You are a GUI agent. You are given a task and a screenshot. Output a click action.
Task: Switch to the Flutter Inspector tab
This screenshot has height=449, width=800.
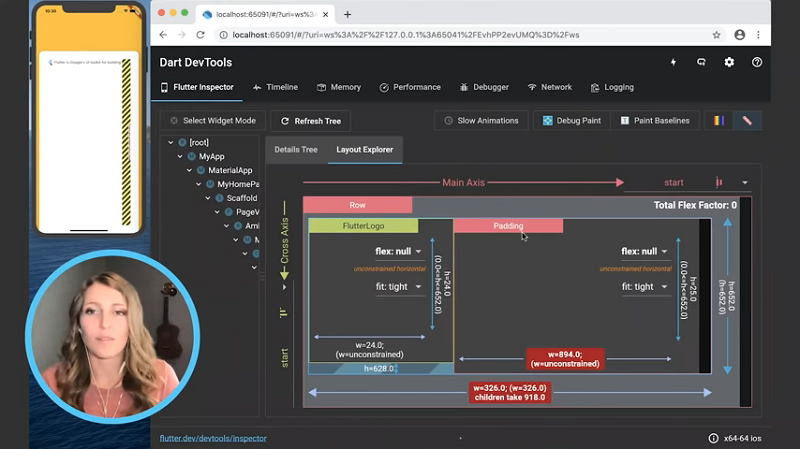point(197,87)
